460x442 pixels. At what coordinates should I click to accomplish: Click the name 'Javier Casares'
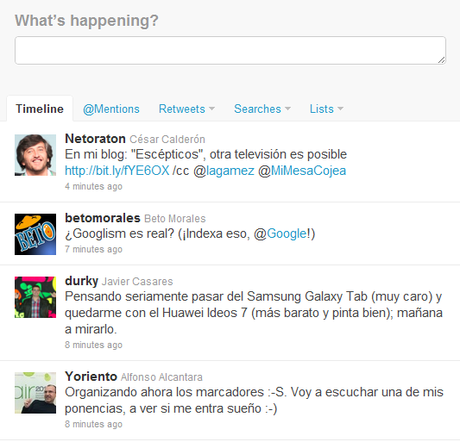coord(137,282)
